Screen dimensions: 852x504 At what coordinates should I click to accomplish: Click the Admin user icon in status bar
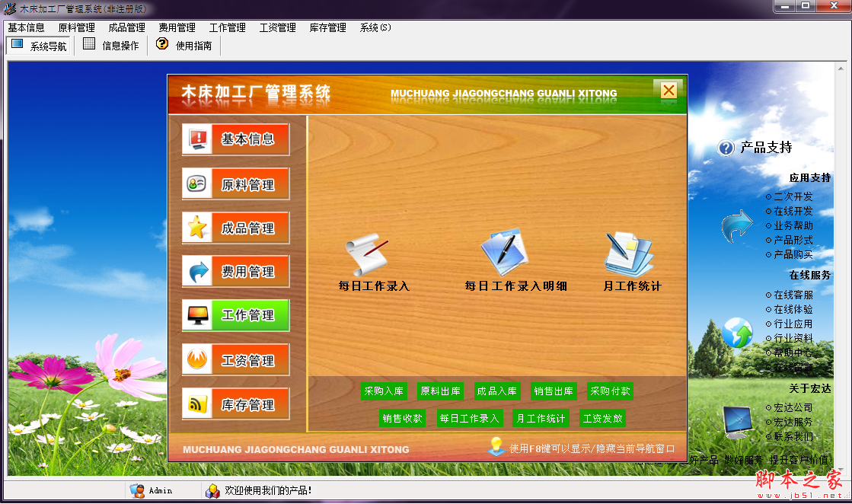click(137, 491)
